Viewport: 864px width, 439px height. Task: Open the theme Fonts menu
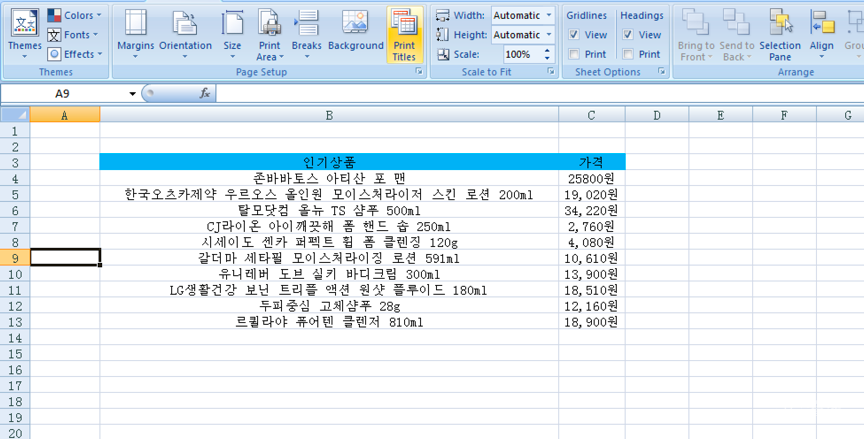pos(73,35)
